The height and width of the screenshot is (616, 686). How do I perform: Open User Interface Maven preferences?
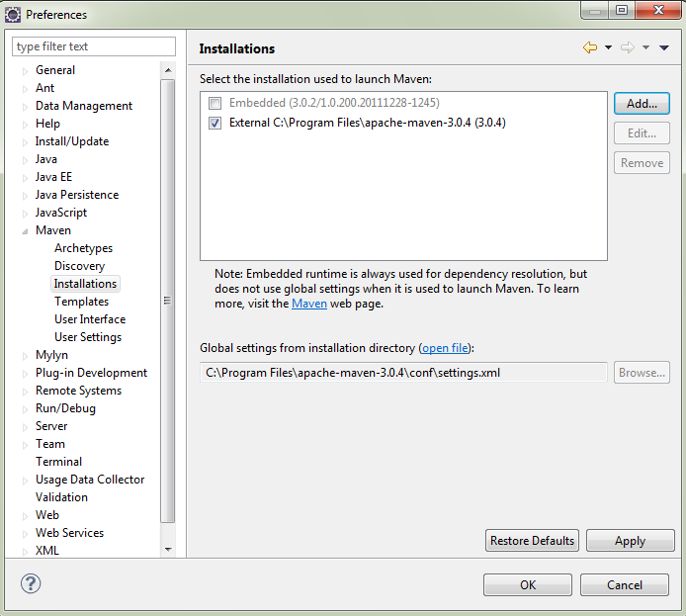click(90, 319)
